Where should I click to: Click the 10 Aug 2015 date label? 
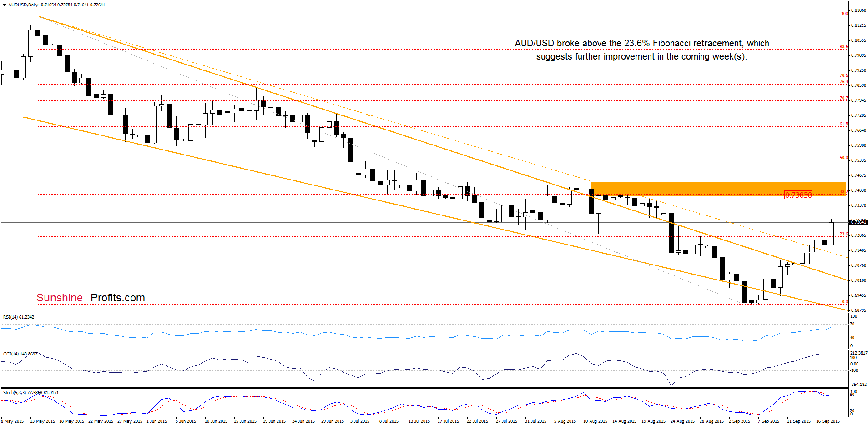click(595, 421)
